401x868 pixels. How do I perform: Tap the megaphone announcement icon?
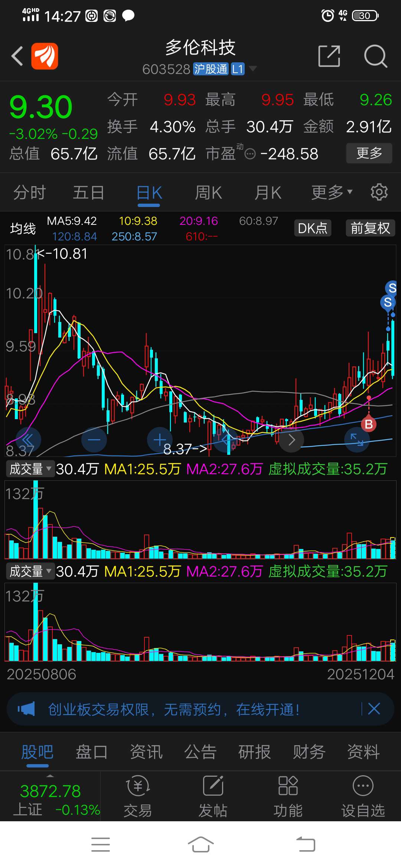(26, 709)
